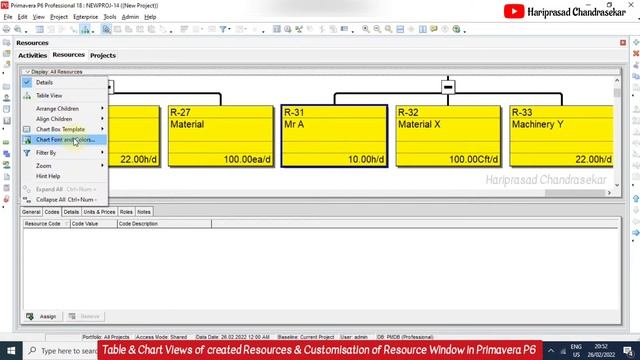Click the chart vertical scroll down arrow

click(617, 185)
